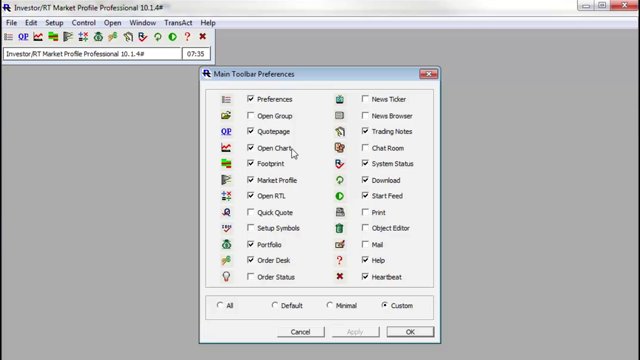Open the Control menu

(x=84, y=23)
